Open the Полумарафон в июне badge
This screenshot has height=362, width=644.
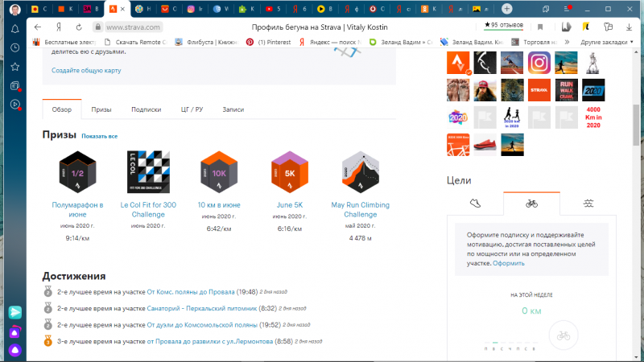point(77,172)
